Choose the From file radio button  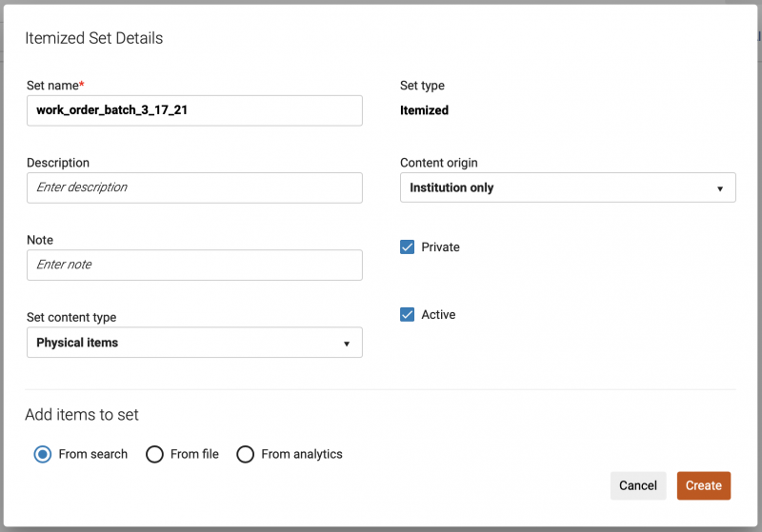point(154,455)
